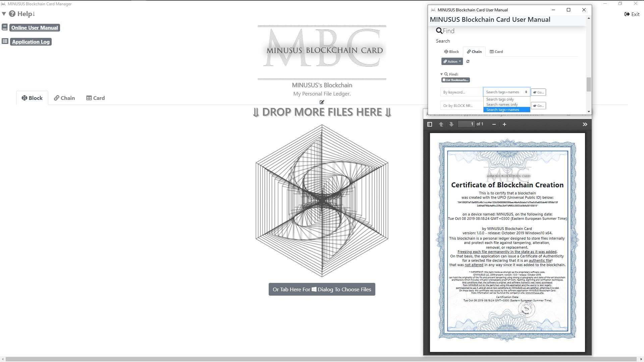Click Go button next to BLOCK number field

click(x=538, y=106)
